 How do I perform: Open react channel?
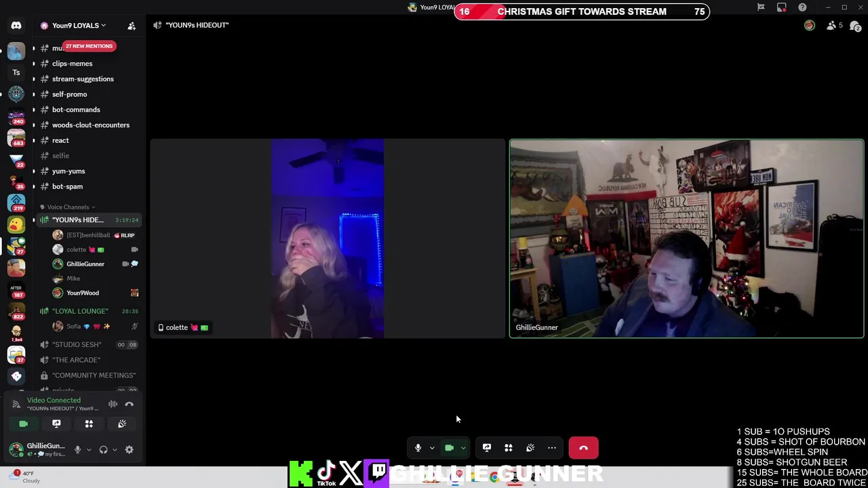pos(60,140)
